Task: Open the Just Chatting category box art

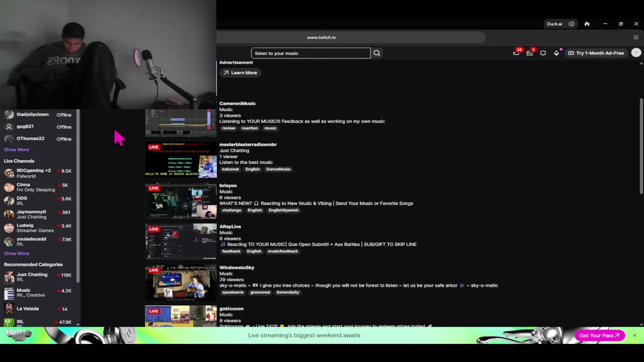Action: [9, 277]
